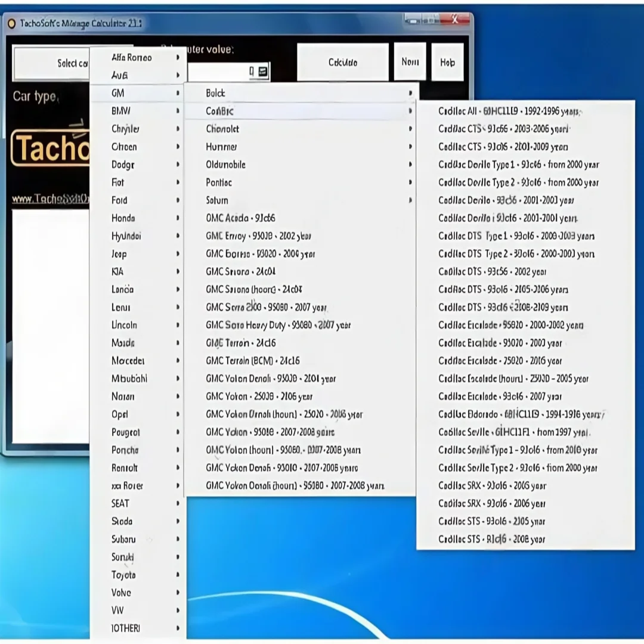Open the Alfa Romeo submenu
The image size is (644, 644).
click(138, 57)
